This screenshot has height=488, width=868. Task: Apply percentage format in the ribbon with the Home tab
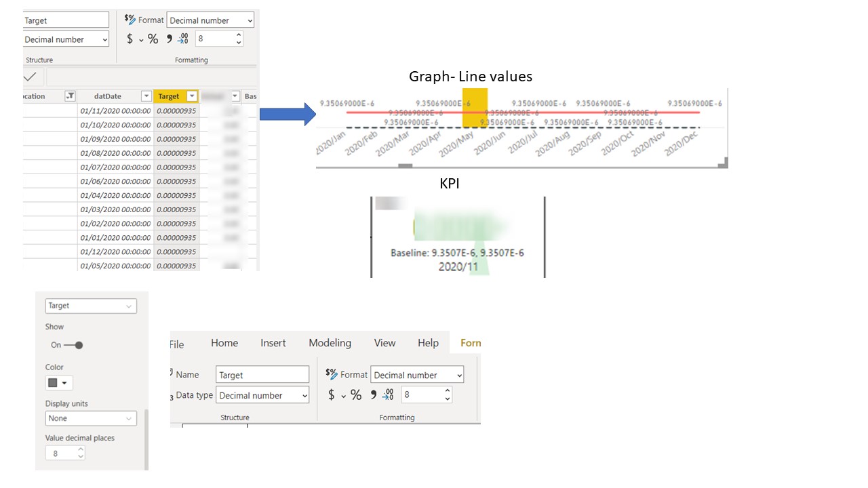[x=356, y=394]
